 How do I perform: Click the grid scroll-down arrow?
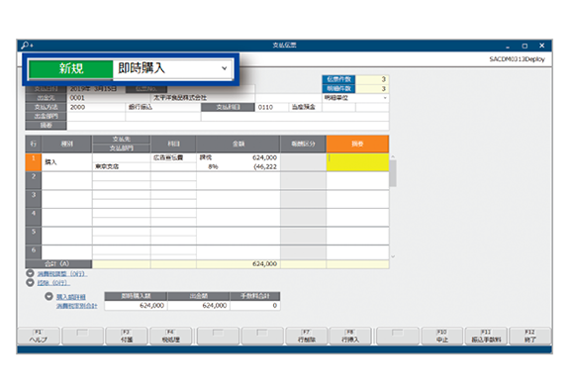tap(393, 256)
